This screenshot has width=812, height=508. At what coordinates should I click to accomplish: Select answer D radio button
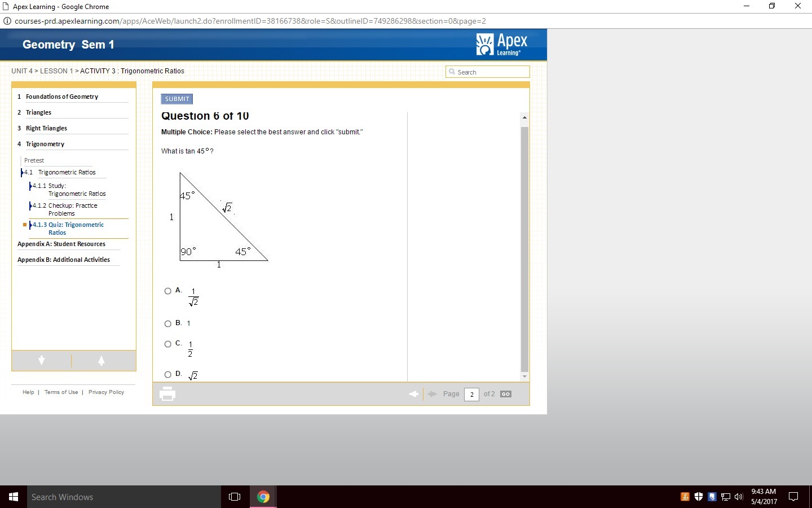click(x=167, y=375)
